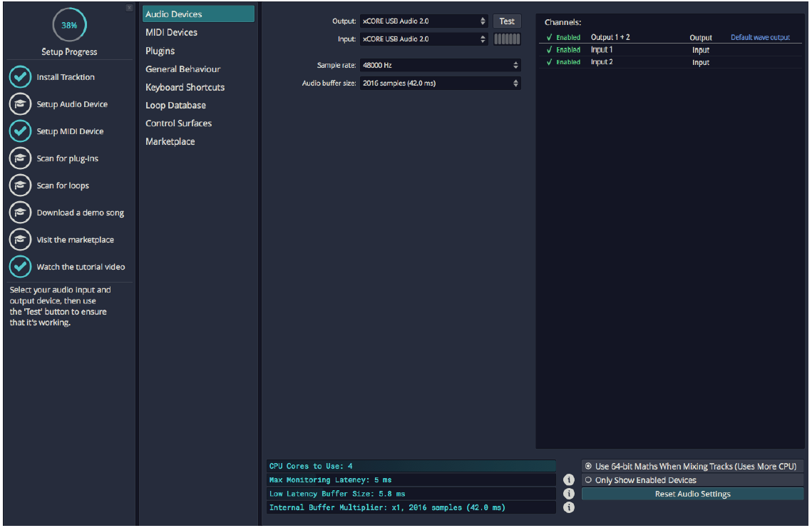Open the Control Surfaces settings page
The height and width of the screenshot is (528, 812).
[179, 123]
